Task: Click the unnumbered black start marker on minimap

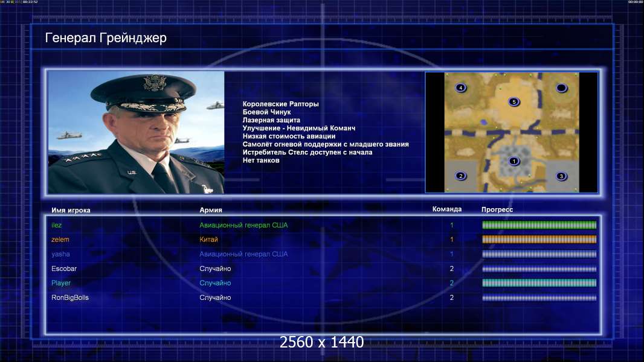Action: 561,87
